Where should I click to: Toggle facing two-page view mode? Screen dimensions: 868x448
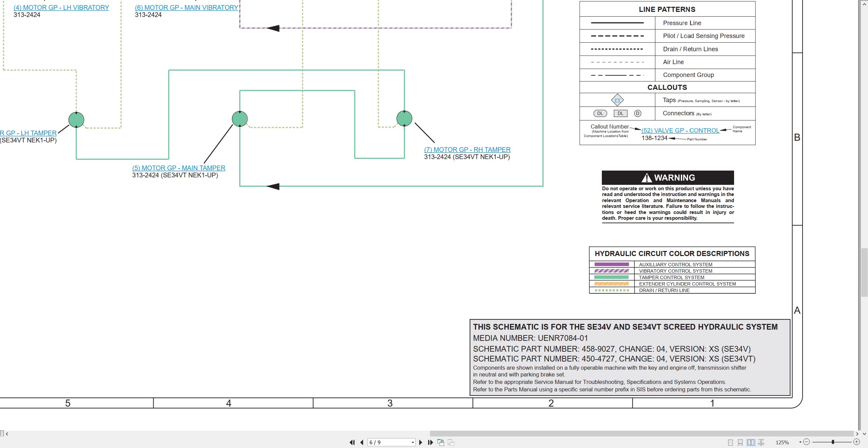tap(751, 442)
